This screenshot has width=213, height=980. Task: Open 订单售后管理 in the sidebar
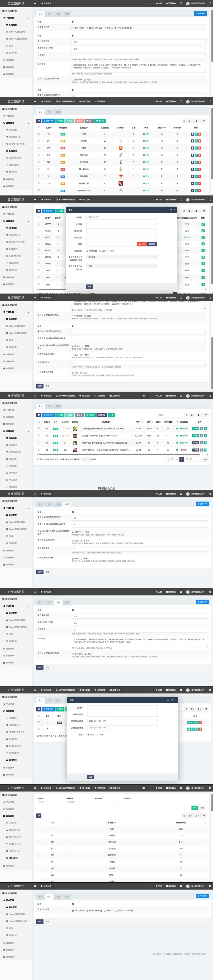point(14,452)
